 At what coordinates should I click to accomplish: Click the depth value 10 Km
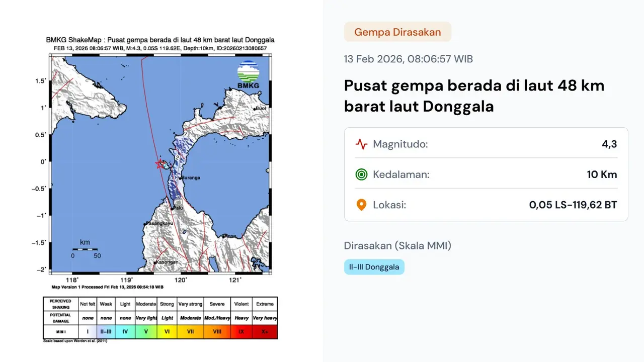pos(602,174)
